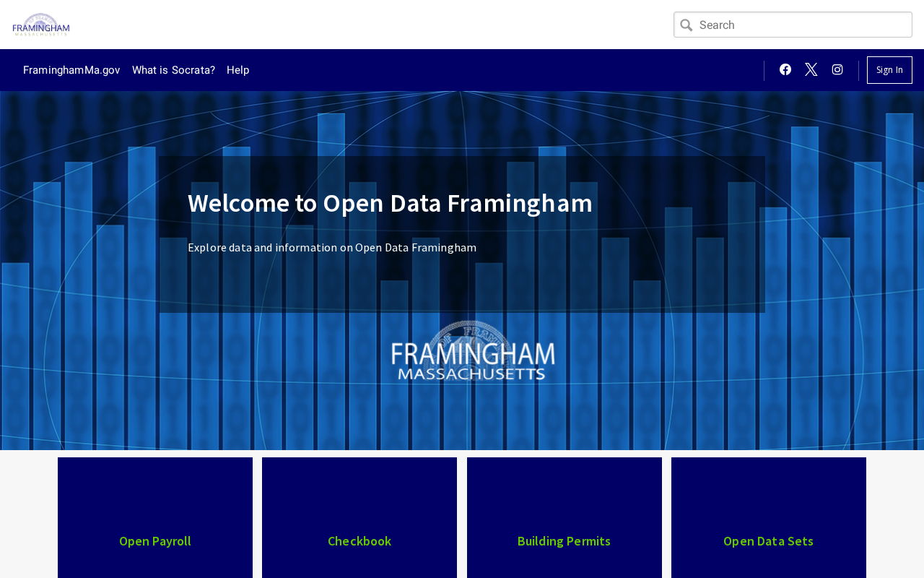The image size is (924, 578).
Task: Open the Instagram icon
Action: (837, 69)
